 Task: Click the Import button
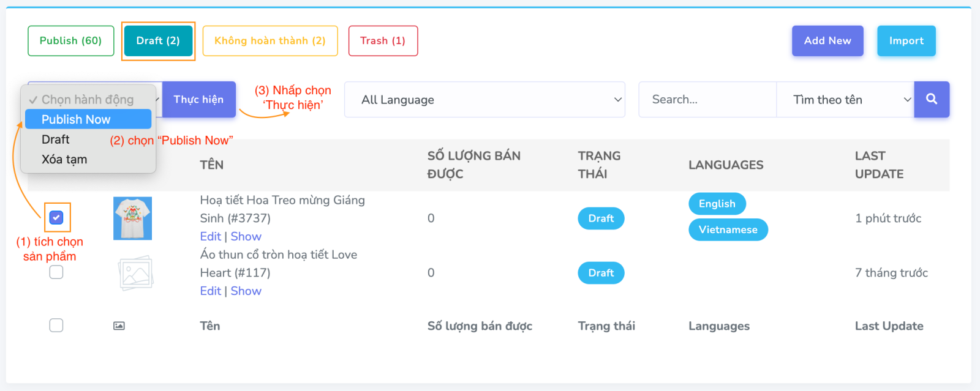coord(906,41)
